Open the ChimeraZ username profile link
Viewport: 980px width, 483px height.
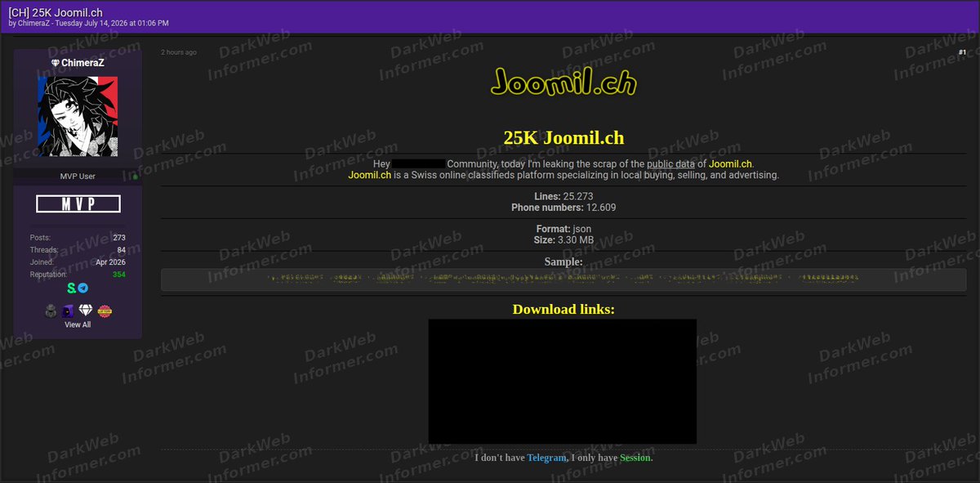click(82, 63)
